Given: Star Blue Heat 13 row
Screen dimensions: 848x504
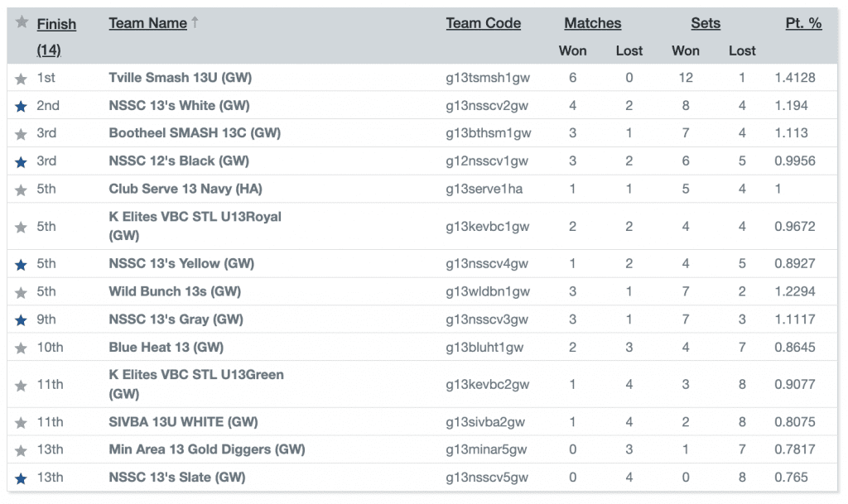Looking at the screenshot, I should [x=21, y=348].
